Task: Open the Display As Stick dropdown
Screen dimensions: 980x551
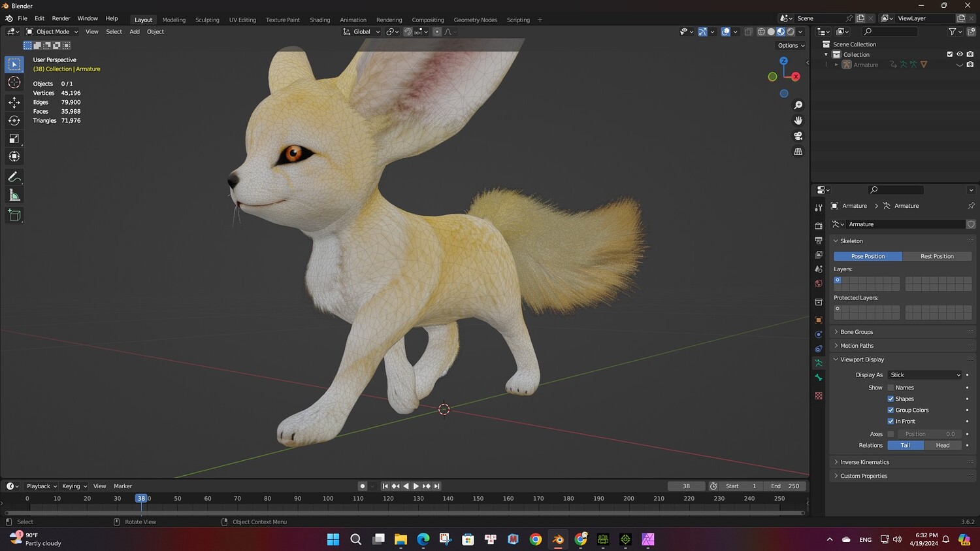Action: click(x=924, y=375)
